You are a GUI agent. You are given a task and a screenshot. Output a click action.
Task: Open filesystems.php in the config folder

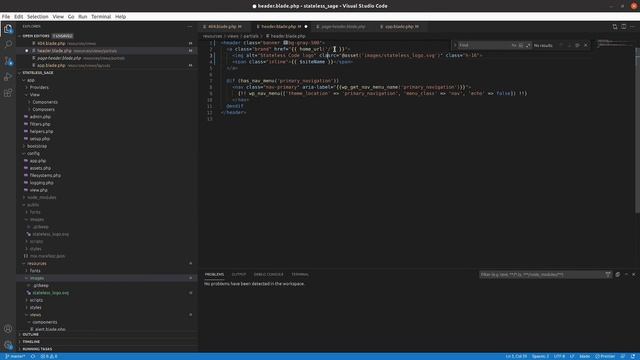click(x=45, y=176)
